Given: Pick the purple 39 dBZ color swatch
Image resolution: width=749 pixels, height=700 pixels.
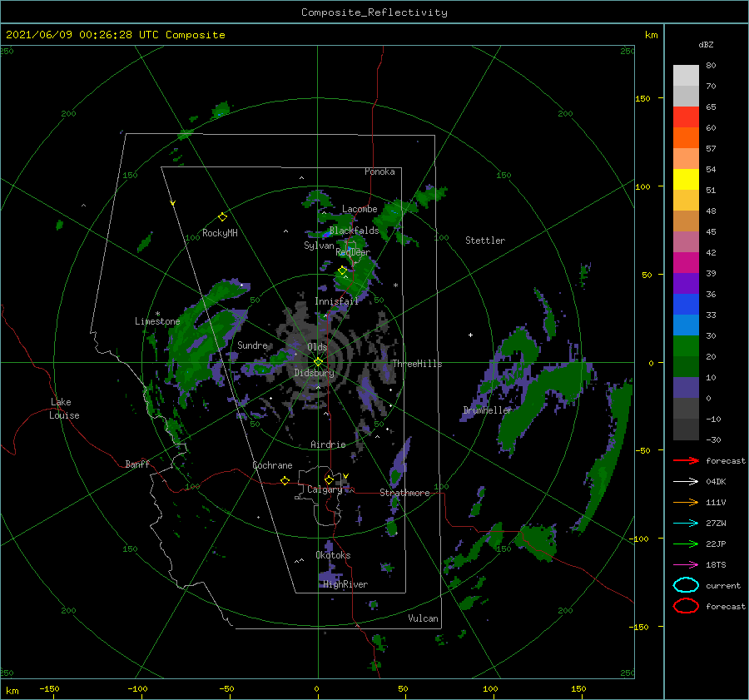Looking at the screenshot, I should 686,283.
